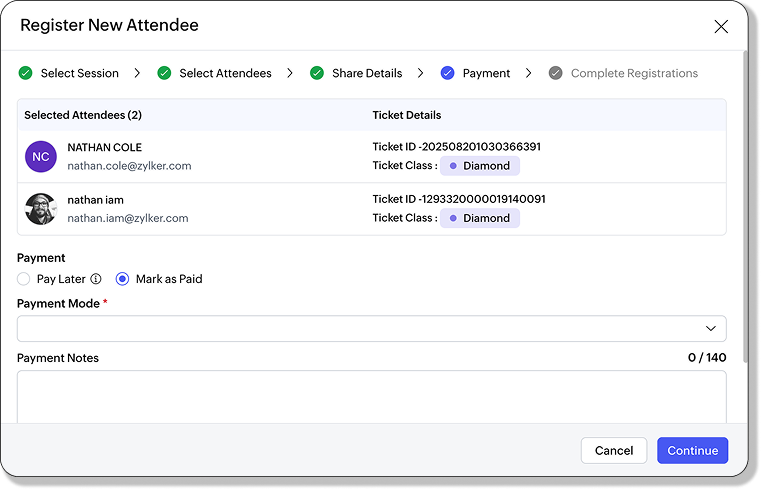Image resolution: width=761 pixels, height=489 pixels.
Task: Click the grey Complete Registrations step icon
Action: [556, 73]
